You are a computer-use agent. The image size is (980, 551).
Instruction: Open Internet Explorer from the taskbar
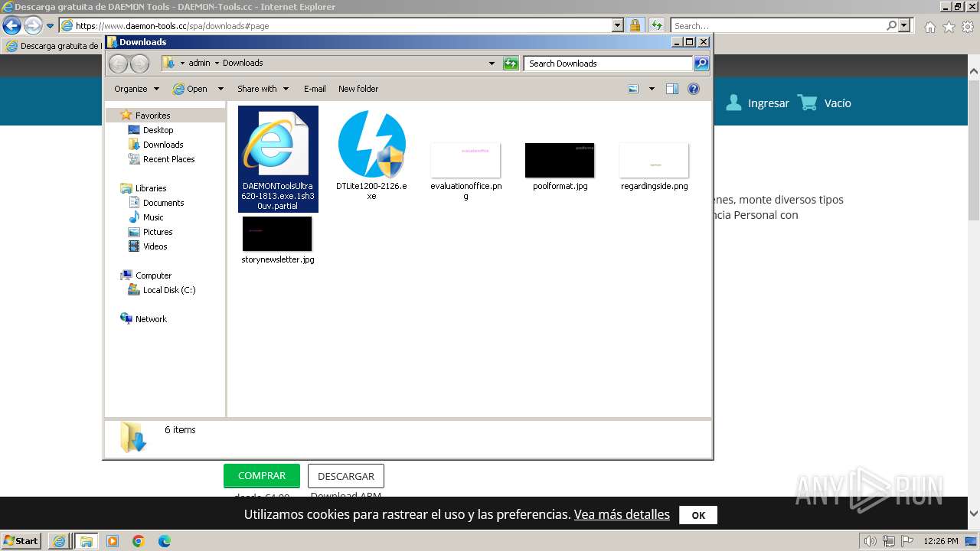[x=59, y=541]
